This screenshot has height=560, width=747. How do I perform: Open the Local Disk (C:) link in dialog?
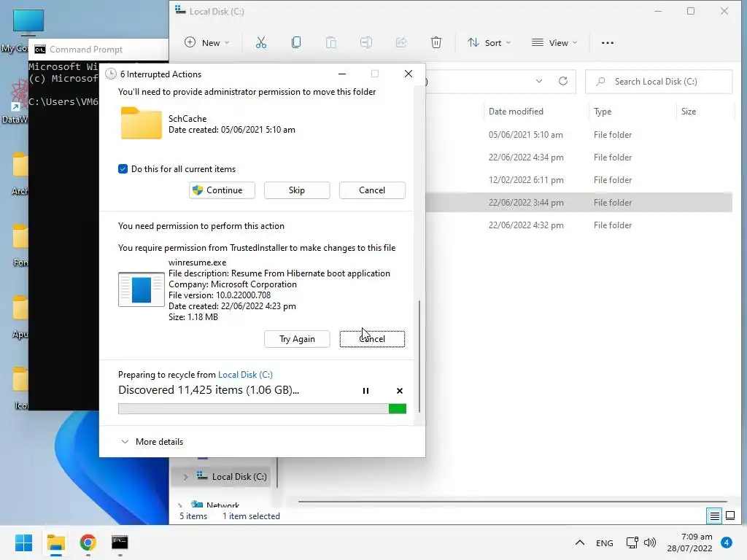tap(245, 375)
